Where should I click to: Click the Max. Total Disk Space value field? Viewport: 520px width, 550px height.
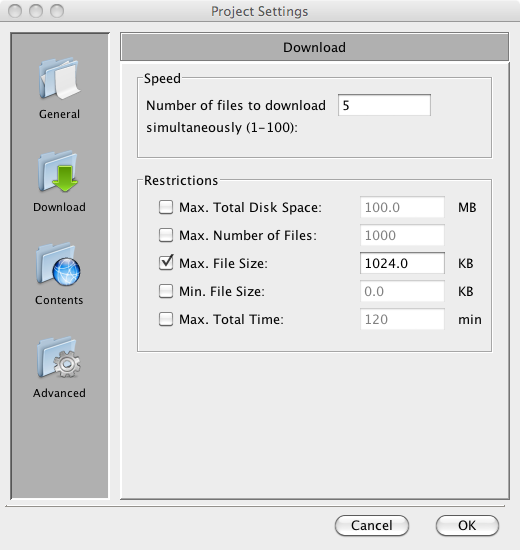pyautogui.click(x=402, y=207)
